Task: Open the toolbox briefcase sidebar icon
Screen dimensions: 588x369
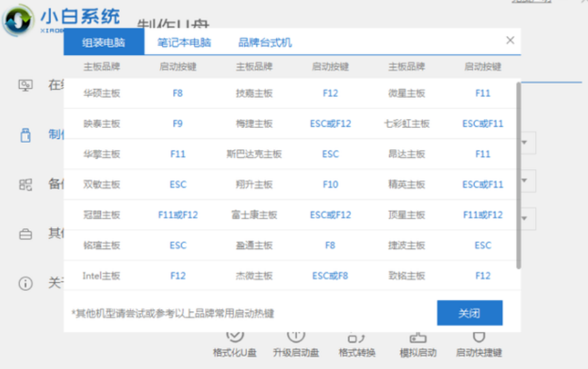Action: pos(25,234)
